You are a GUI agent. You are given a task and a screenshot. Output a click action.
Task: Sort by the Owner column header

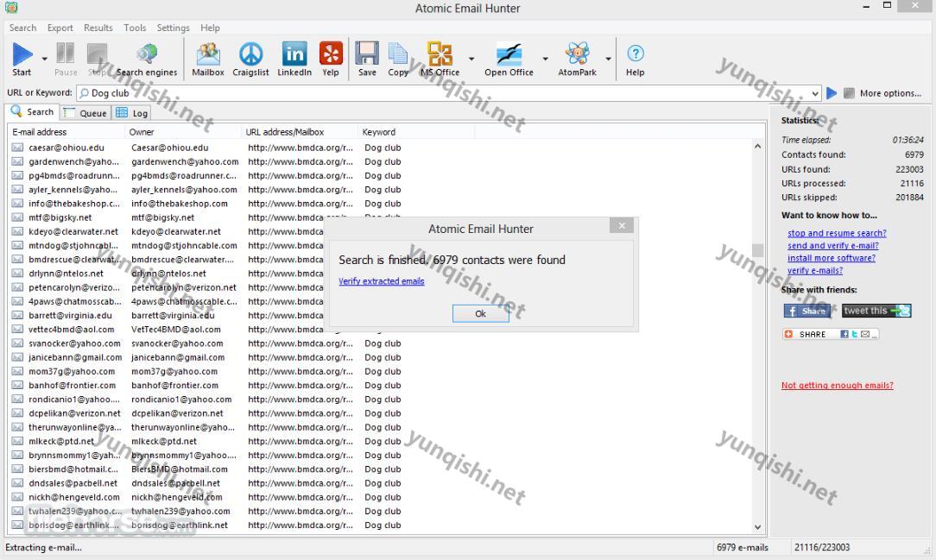point(182,132)
